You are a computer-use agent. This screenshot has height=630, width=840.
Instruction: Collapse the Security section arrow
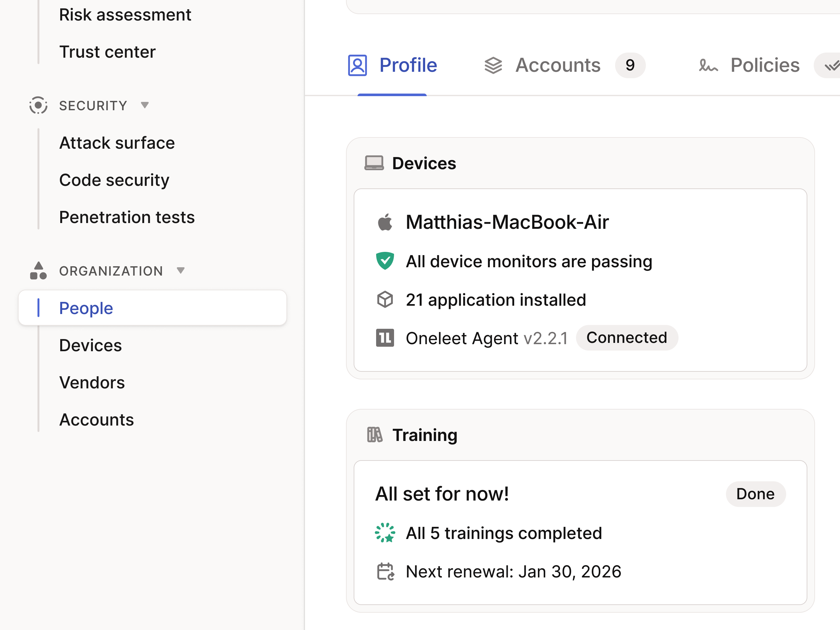click(145, 105)
